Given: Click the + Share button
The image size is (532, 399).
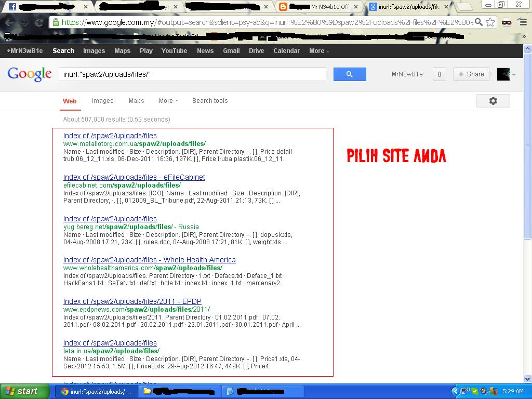Looking at the screenshot, I should pyautogui.click(x=471, y=74).
